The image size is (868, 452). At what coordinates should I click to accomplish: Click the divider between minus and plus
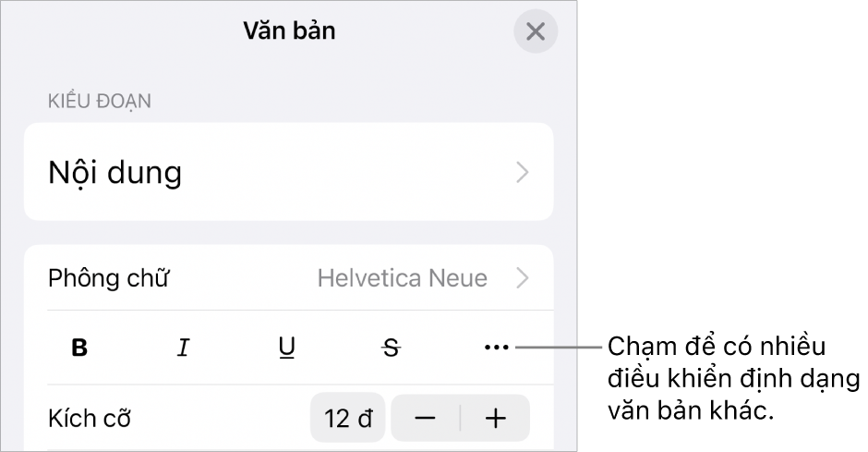click(x=460, y=418)
